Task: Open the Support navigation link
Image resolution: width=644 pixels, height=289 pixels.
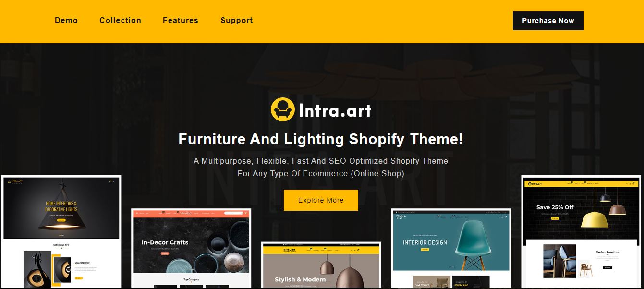Action: (x=237, y=20)
